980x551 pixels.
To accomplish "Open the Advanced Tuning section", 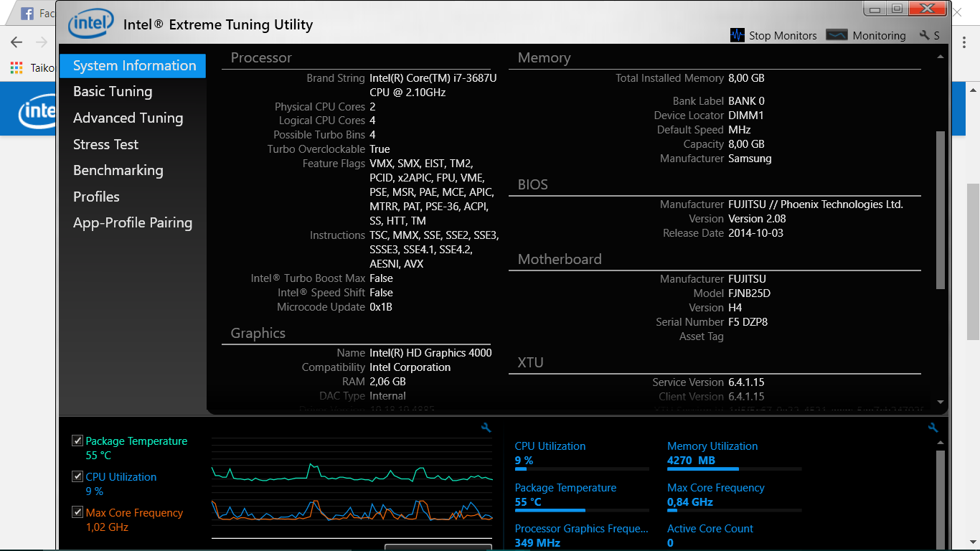I will 128,118.
